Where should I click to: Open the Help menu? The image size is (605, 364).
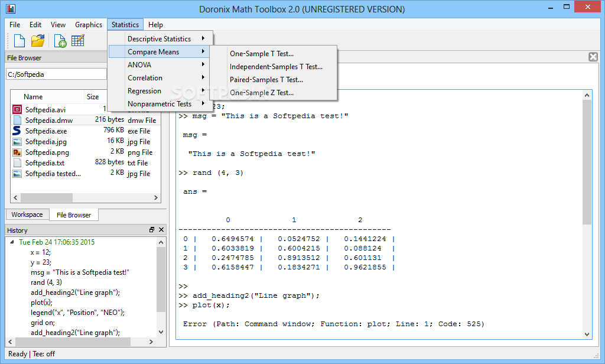155,25
